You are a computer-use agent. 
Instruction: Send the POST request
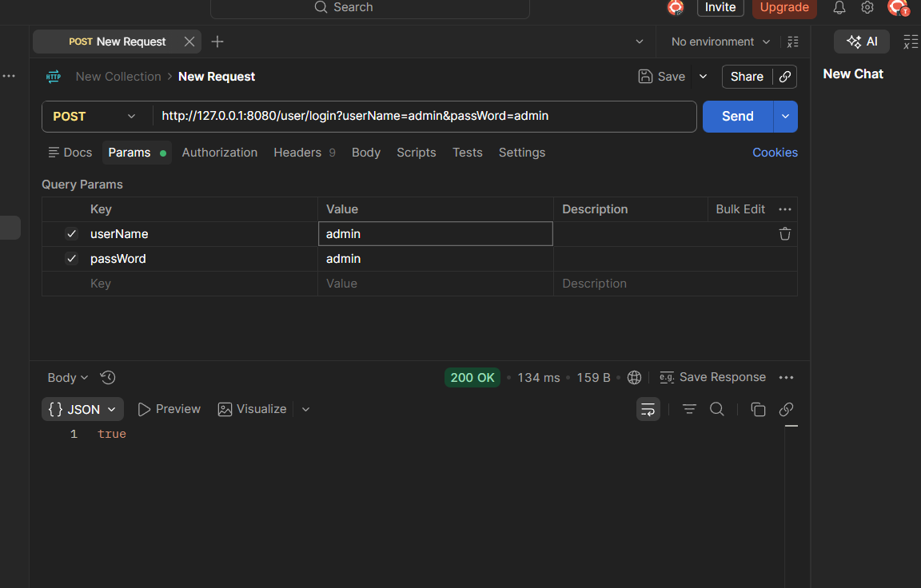click(x=738, y=116)
